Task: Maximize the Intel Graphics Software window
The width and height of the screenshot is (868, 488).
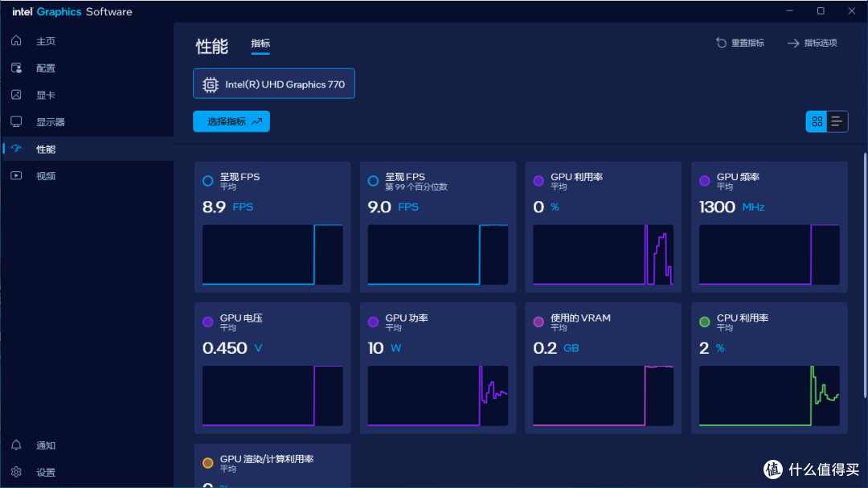Action: 821,11
